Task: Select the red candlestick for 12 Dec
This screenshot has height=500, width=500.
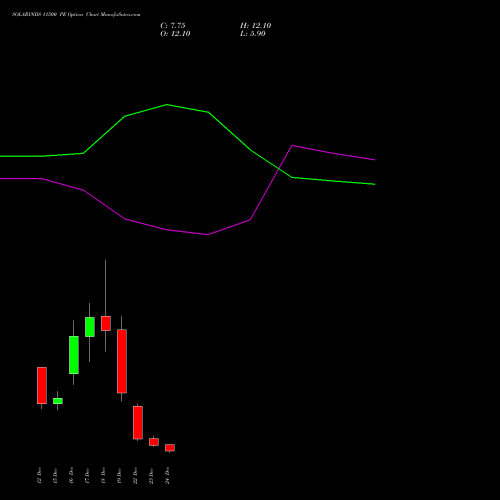Action: (42, 385)
